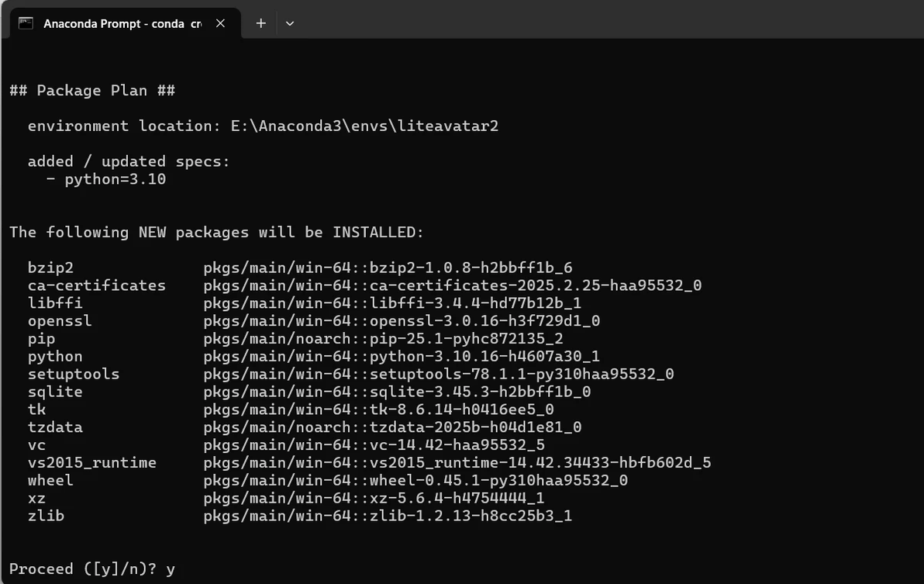Click the Anaconda Prompt terminal icon in the tab

click(x=26, y=23)
